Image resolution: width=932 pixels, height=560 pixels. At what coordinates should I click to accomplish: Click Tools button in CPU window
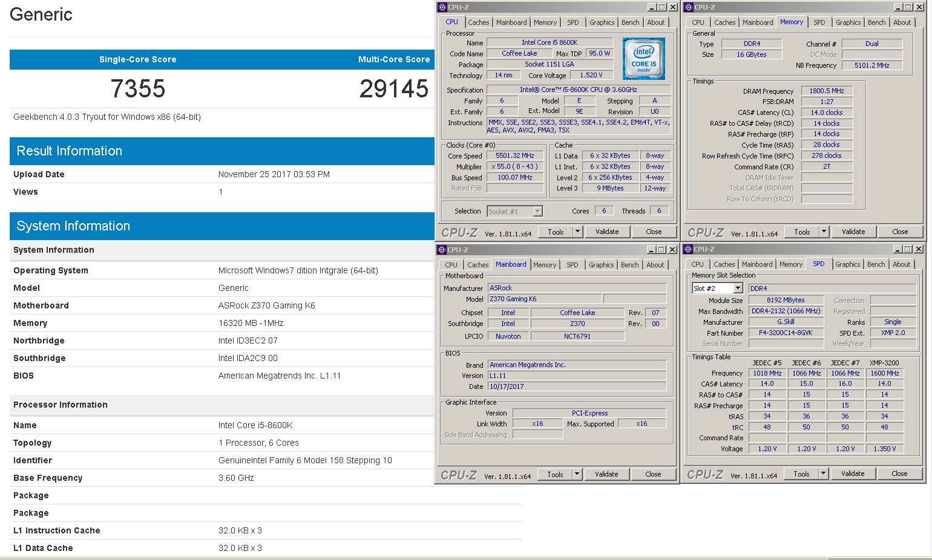tap(556, 232)
